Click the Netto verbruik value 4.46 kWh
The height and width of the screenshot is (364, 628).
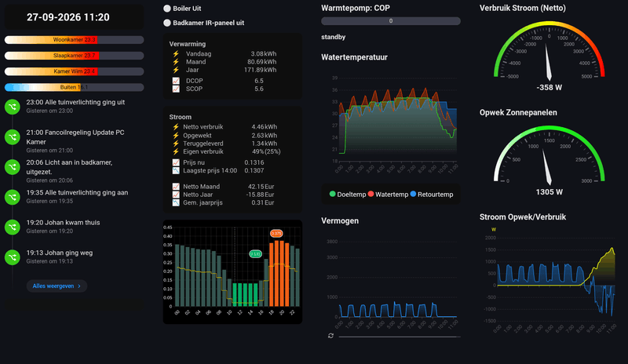point(264,127)
